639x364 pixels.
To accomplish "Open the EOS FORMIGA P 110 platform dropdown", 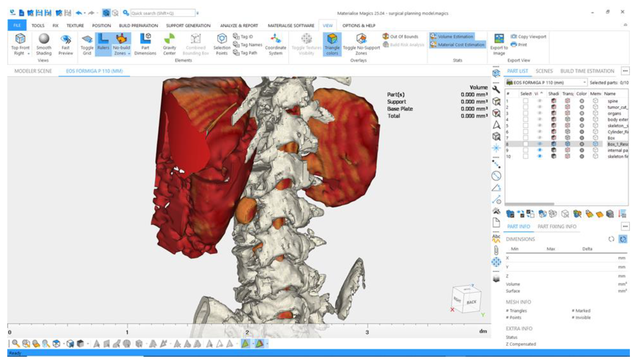I will (x=584, y=83).
